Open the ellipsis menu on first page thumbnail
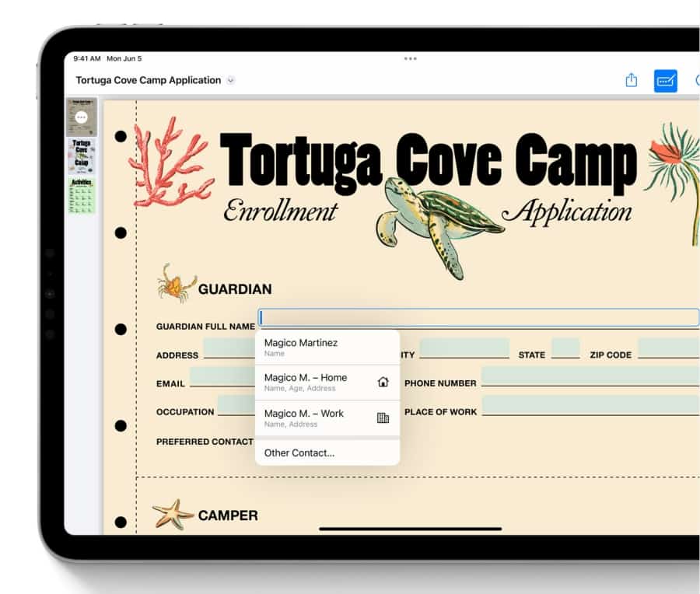The height and width of the screenshot is (594, 700). tap(82, 117)
